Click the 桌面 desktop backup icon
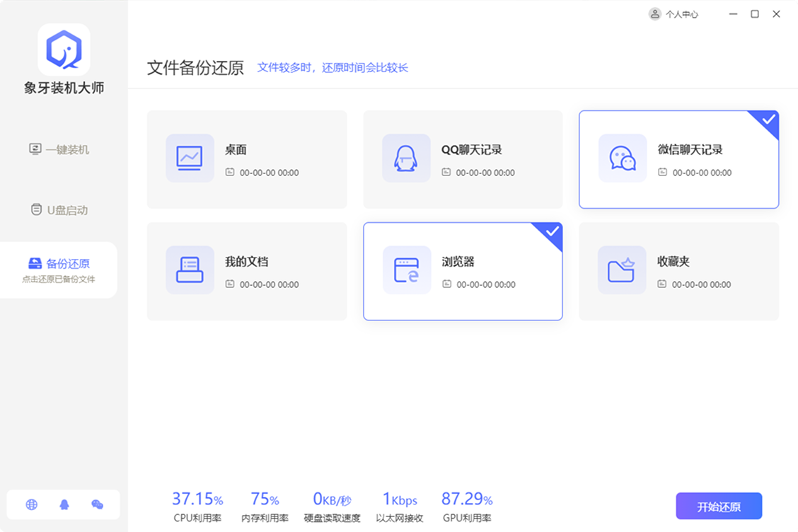Image resolution: width=798 pixels, height=532 pixels. [x=190, y=158]
